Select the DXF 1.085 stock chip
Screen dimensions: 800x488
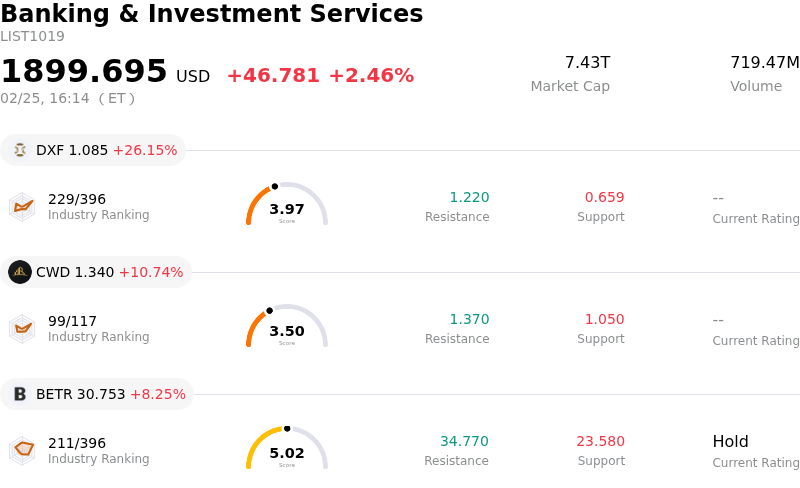tap(94, 150)
